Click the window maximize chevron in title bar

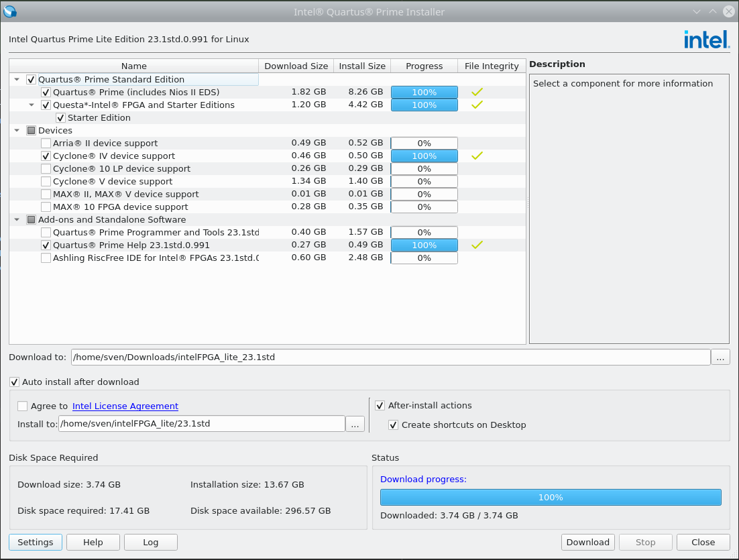click(713, 12)
